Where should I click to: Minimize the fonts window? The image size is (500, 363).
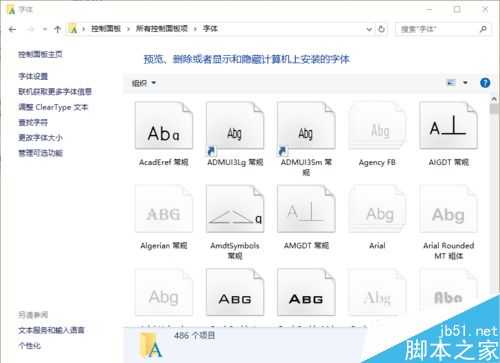tap(429, 10)
